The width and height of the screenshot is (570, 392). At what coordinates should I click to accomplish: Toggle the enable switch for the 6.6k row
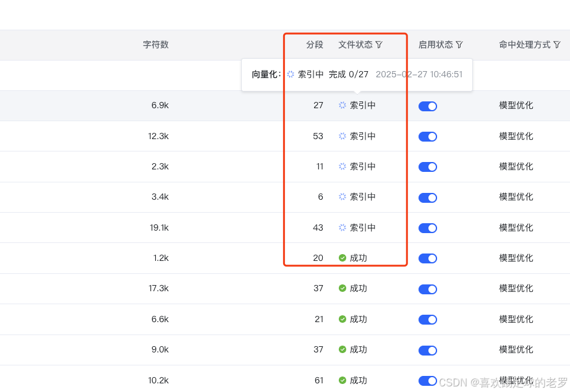coord(428,320)
